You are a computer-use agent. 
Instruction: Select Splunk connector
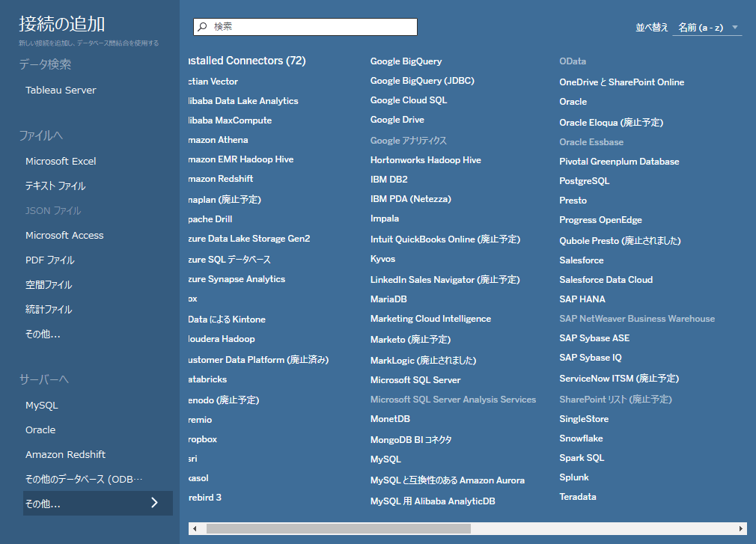[574, 477]
